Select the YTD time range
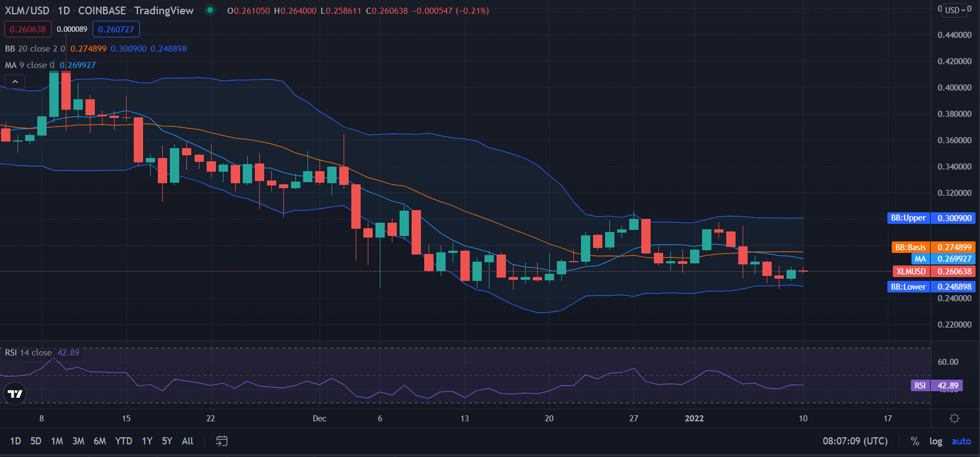980x457 pixels. 124,441
